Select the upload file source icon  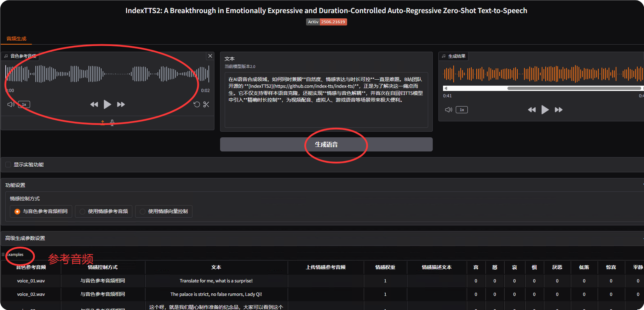click(103, 122)
